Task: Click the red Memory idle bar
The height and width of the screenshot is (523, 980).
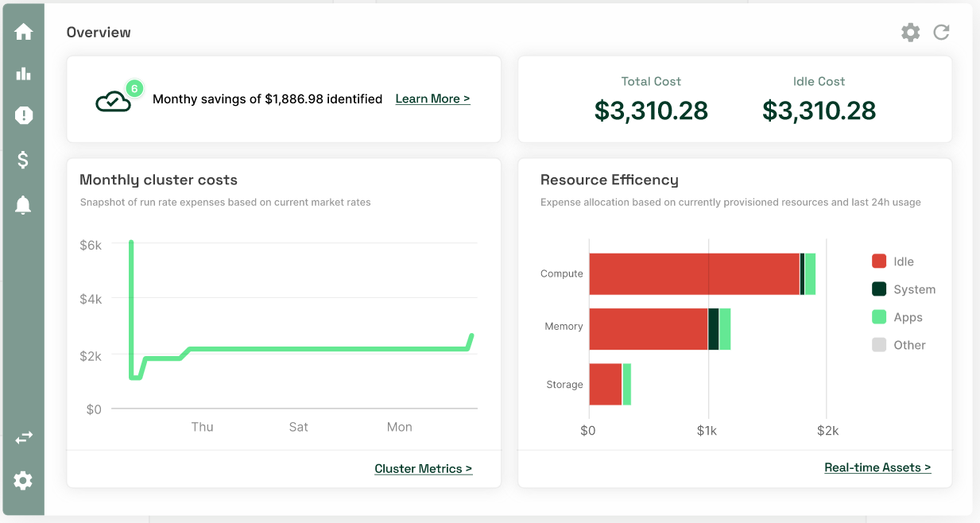Action: (x=648, y=329)
